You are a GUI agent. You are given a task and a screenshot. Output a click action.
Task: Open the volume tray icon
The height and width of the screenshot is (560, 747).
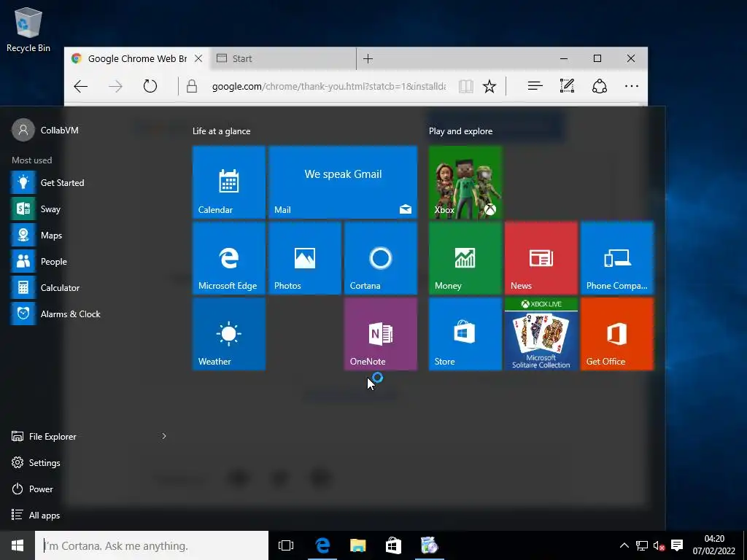659,545
